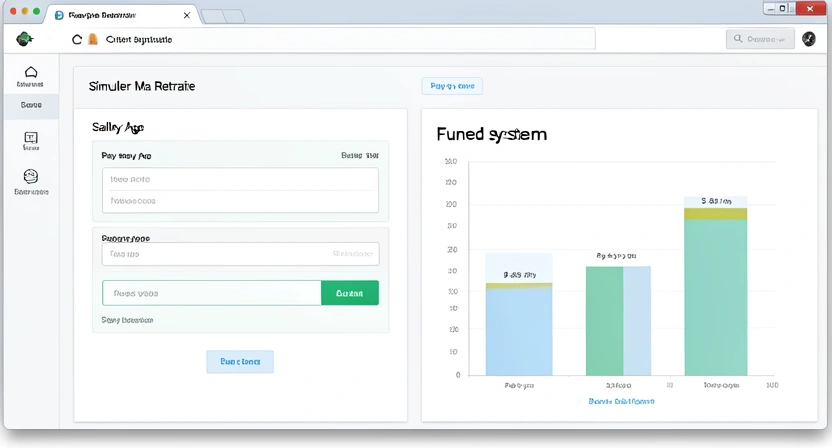Click the green button beside input field
The image size is (832, 448).
coord(349,293)
